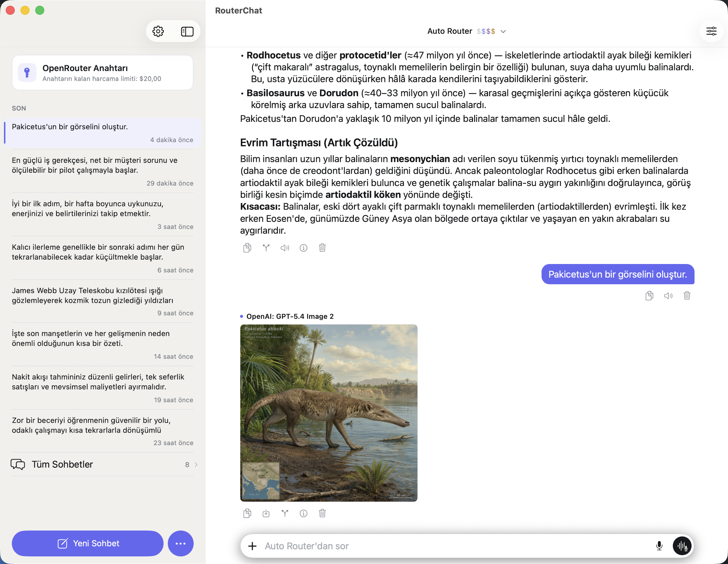Maximize the window with the green button
This screenshot has width=728, height=564.
click(40, 10)
